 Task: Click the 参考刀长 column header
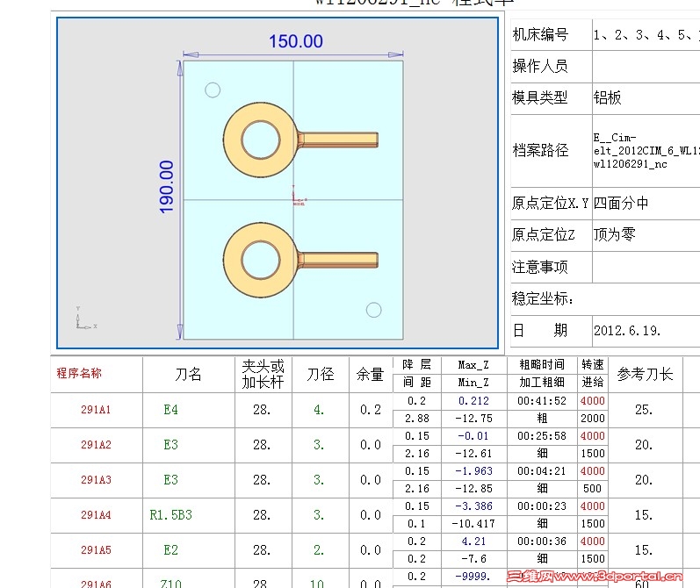645,374
